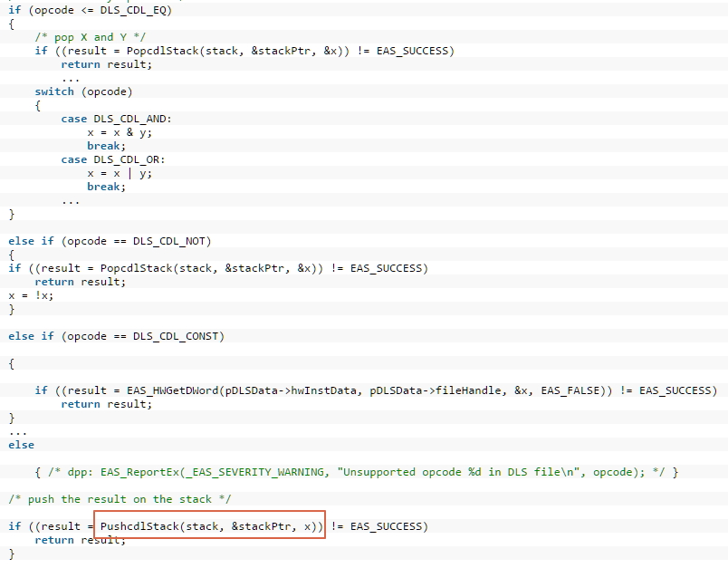Image resolution: width=728 pixels, height=568 pixels.
Task: Click the "switch (opcode)" statement
Action: (x=83, y=91)
